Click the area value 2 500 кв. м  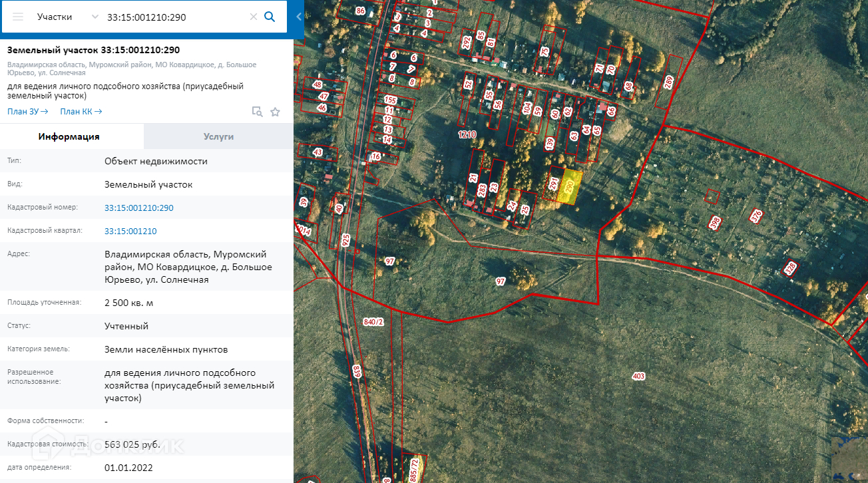(x=130, y=303)
